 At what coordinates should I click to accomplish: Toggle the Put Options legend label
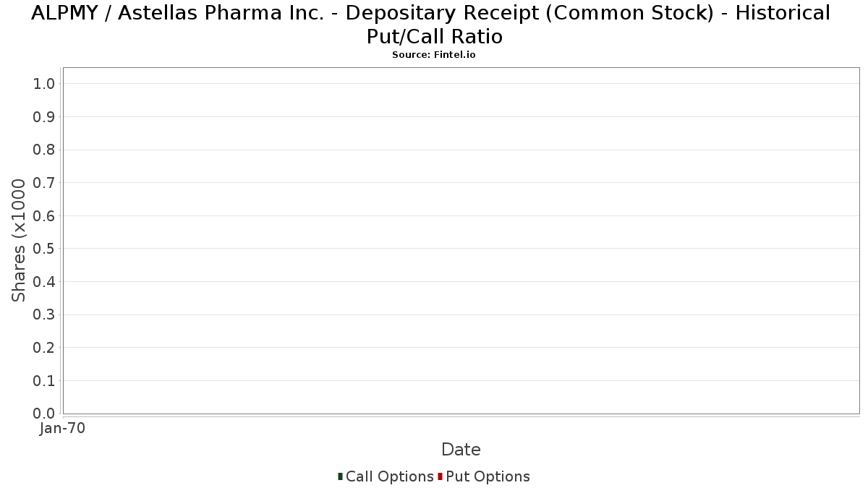pos(488,476)
